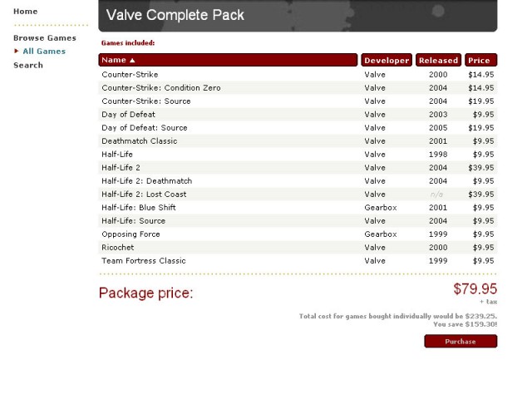Click the 1998 release year for Half-Life

tap(438, 155)
